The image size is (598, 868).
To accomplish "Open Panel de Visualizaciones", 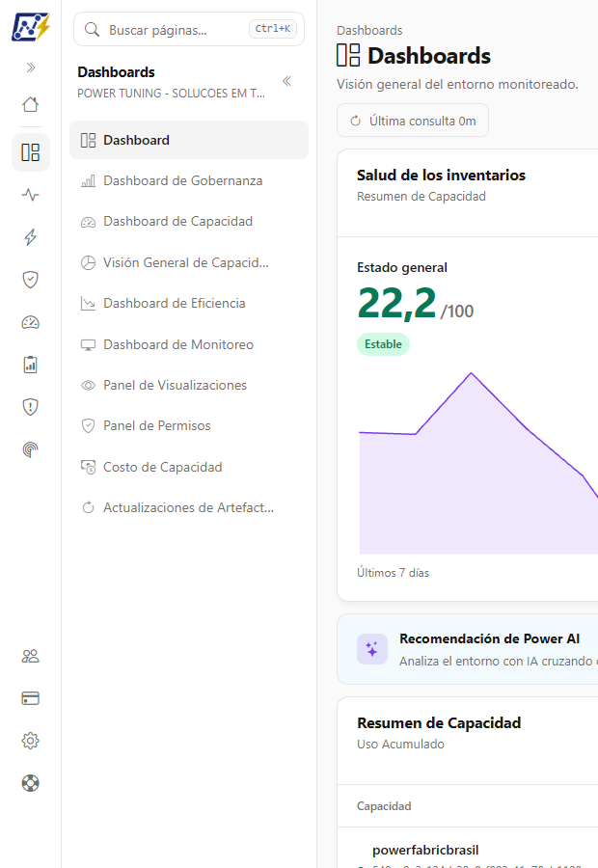I will [x=189, y=385].
